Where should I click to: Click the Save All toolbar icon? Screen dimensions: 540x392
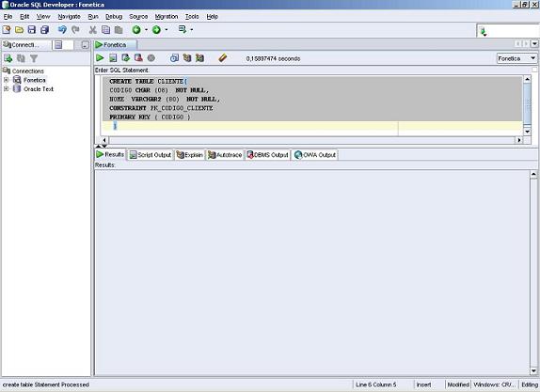click(44, 29)
